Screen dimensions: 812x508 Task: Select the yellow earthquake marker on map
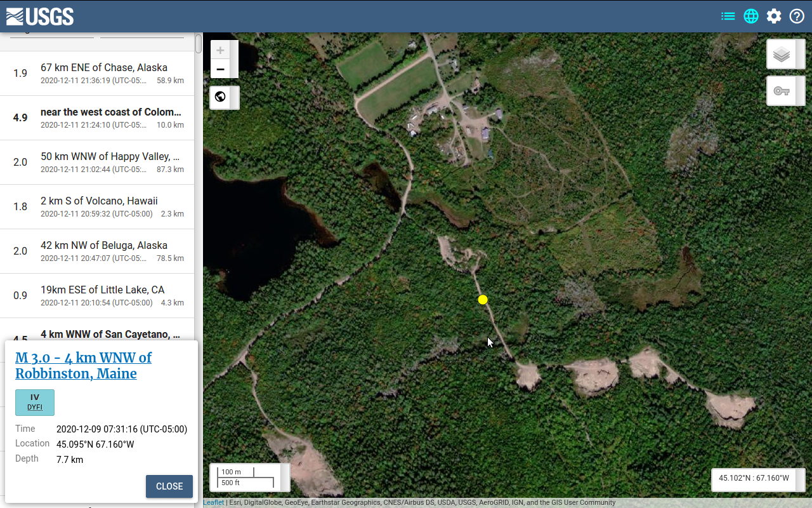pyautogui.click(x=483, y=300)
